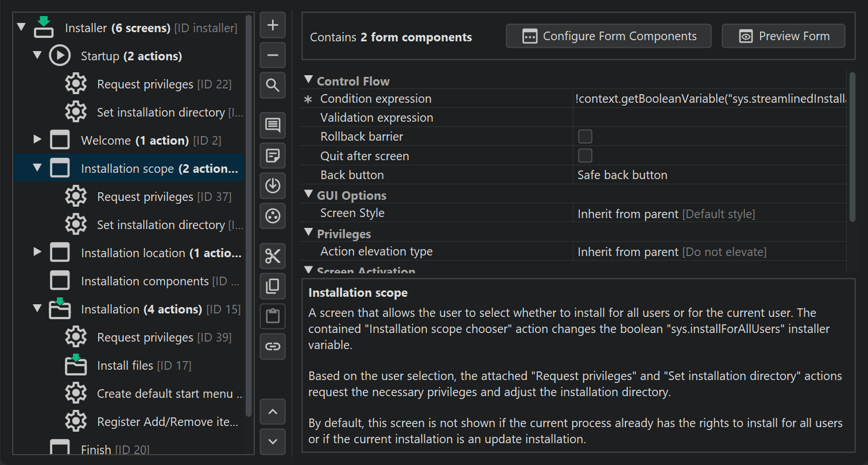Click the Condition expression input field
This screenshot has height=465, width=868.
pyautogui.click(x=710, y=99)
